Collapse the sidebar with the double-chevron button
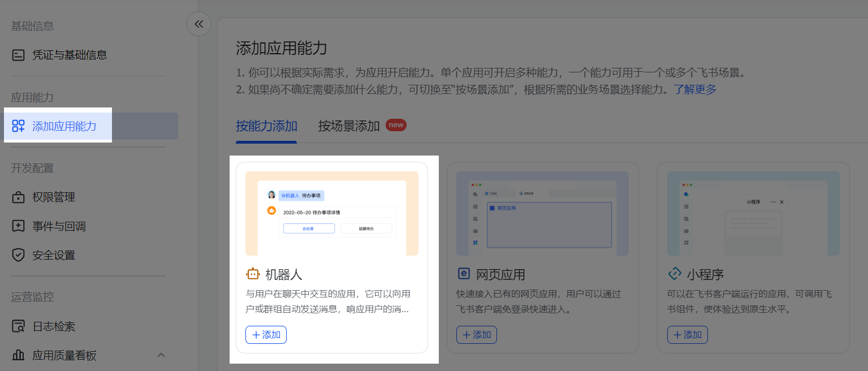This screenshot has height=371, width=868. [x=198, y=24]
